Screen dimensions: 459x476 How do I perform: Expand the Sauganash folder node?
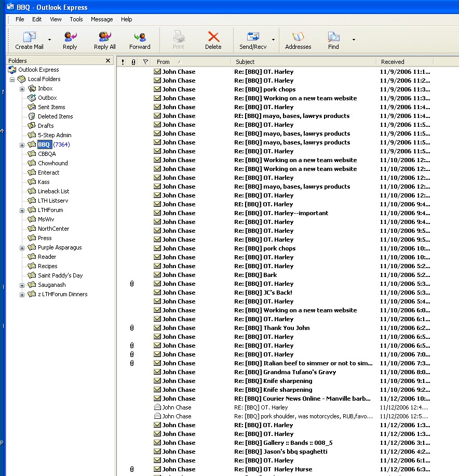22,285
